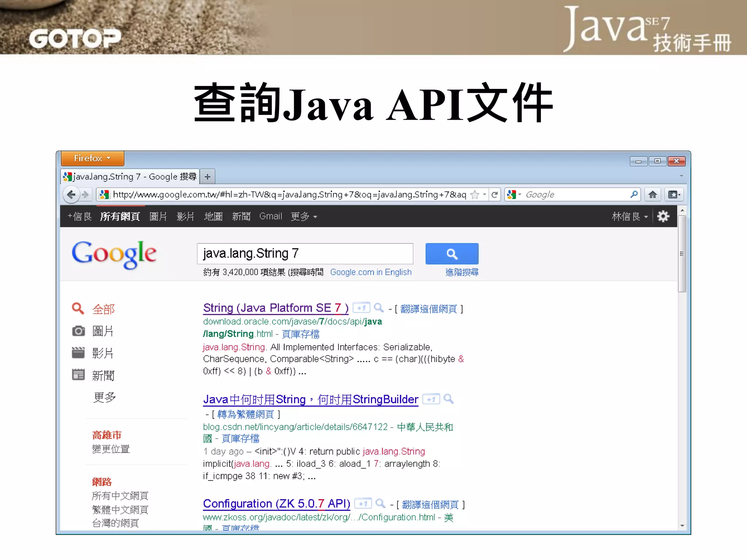The width and height of the screenshot is (747, 560).
Task: Open 頁庫存檔 cache of oracle result
Action: click(x=301, y=334)
